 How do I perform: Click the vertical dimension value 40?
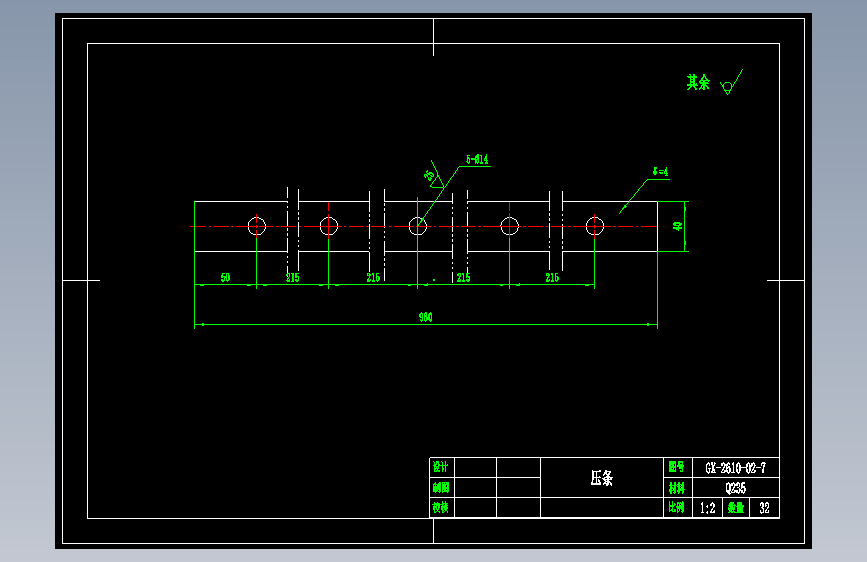point(677,226)
